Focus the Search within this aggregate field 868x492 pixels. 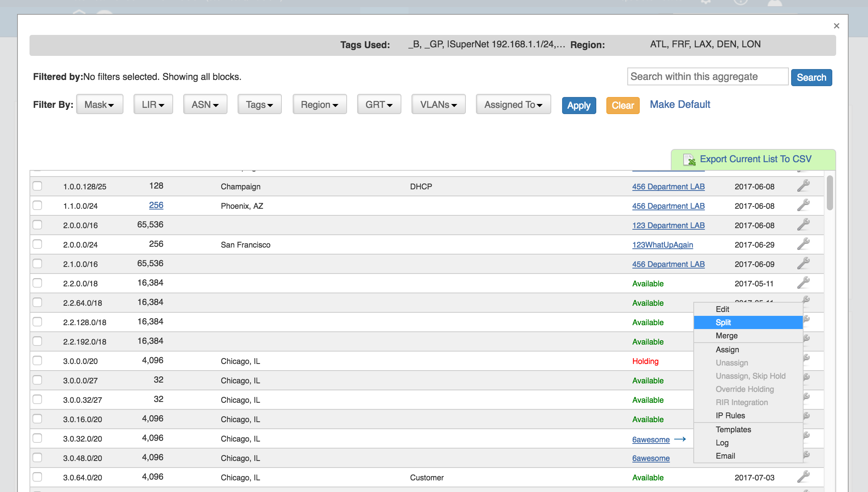(707, 77)
